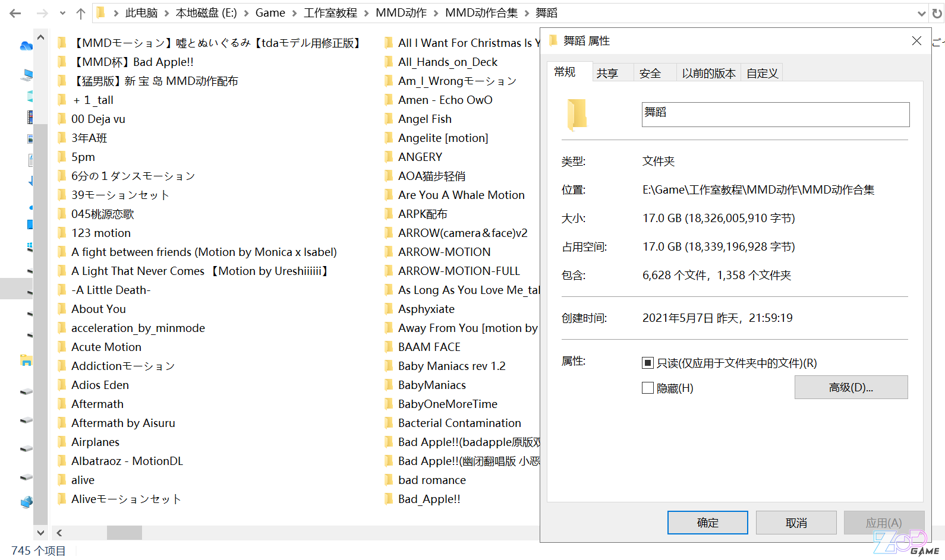Image resolution: width=945 pixels, height=560 pixels.
Task: Click the network icon in sidebar
Action: tap(26, 502)
